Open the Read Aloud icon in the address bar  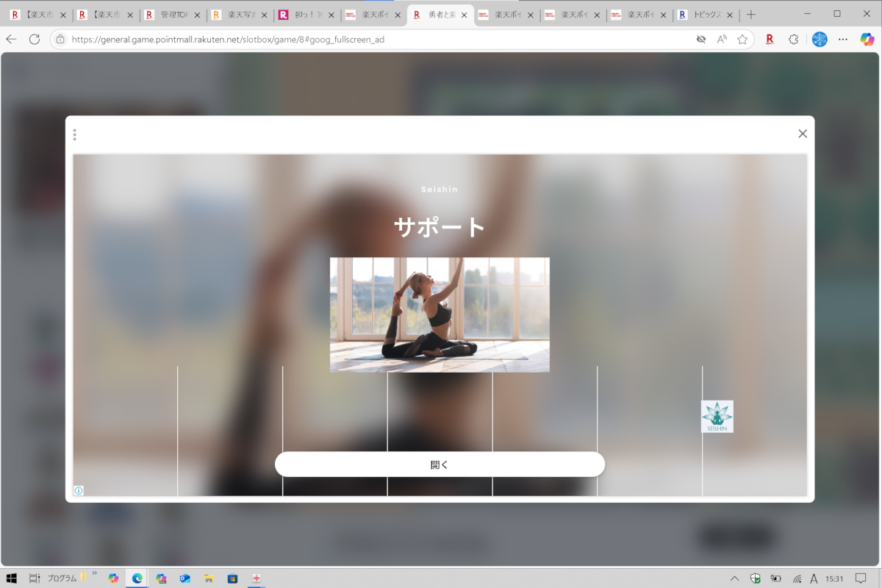pyautogui.click(x=722, y=39)
